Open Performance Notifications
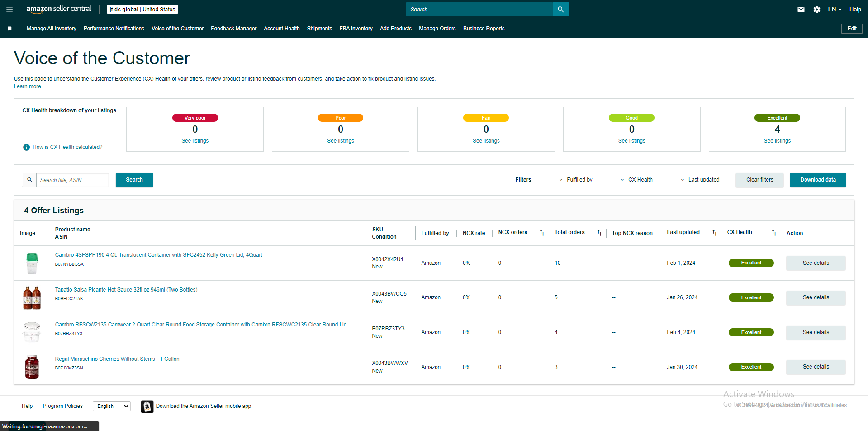 click(x=114, y=29)
